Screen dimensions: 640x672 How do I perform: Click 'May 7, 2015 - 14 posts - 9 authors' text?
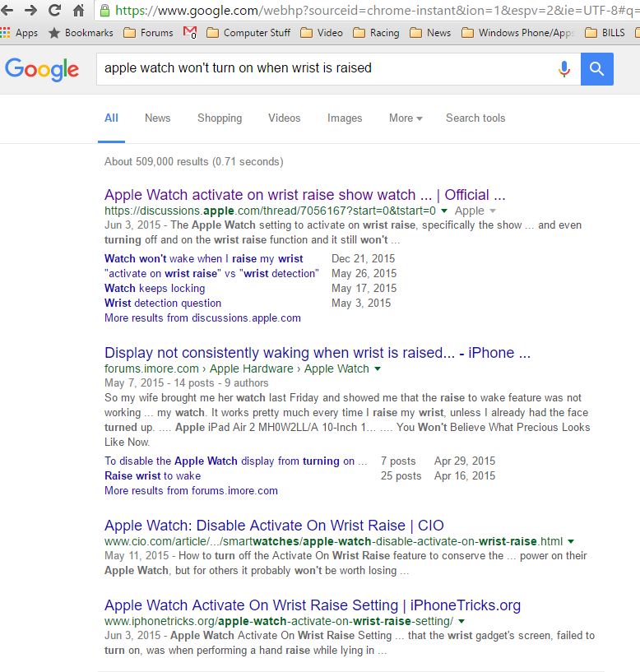187,383
